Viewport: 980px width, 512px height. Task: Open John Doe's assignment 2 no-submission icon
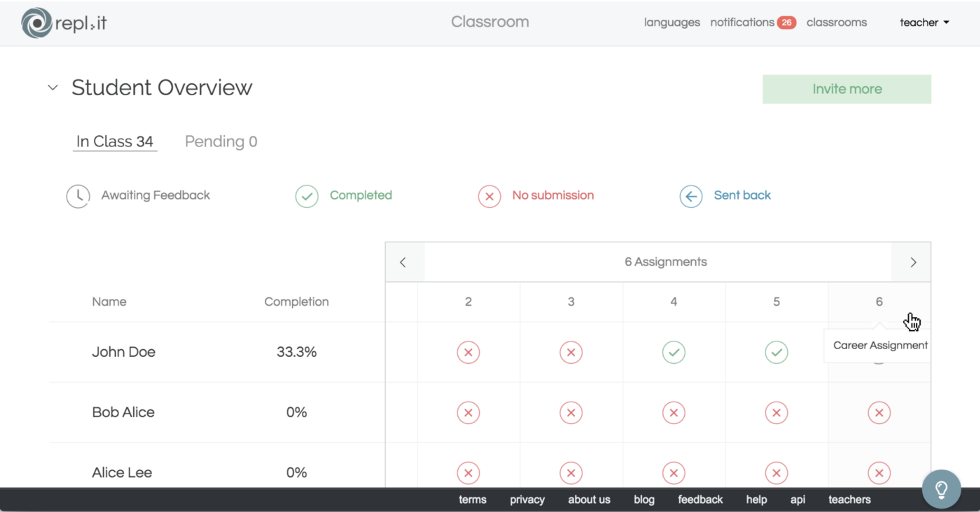click(x=468, y=352)
